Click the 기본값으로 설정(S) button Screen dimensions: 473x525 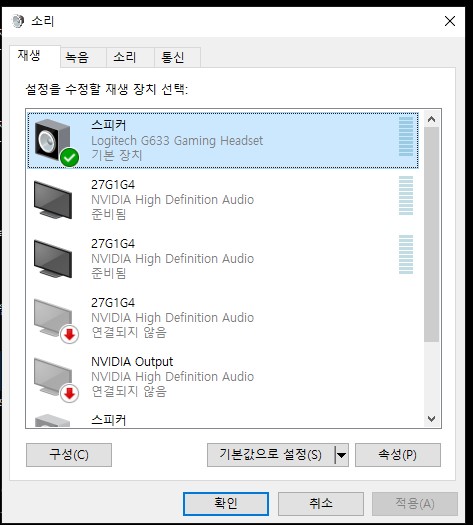[271, 455]
